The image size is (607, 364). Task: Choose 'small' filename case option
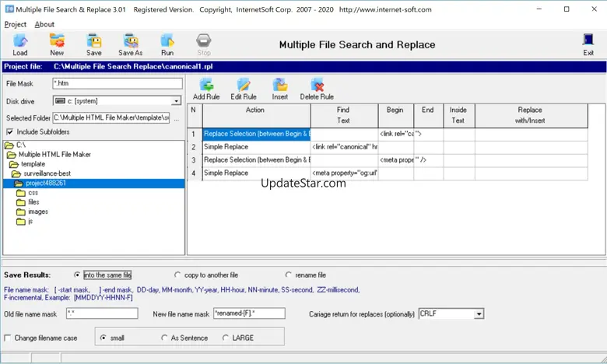(x=103, y=338)
